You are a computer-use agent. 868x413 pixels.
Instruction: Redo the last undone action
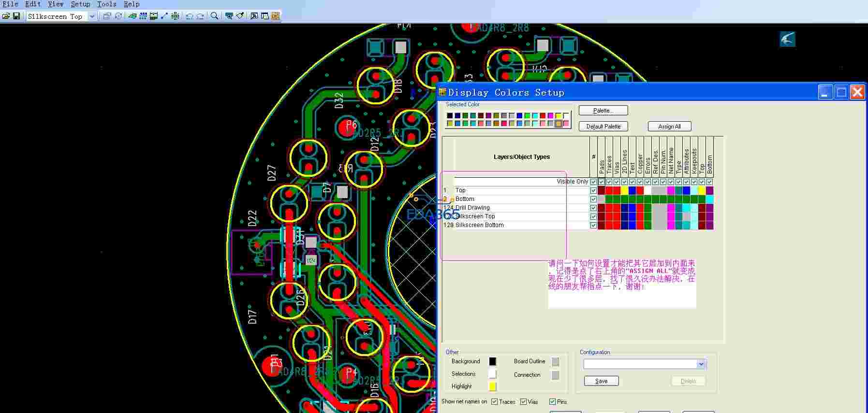(x=200, y=16)
